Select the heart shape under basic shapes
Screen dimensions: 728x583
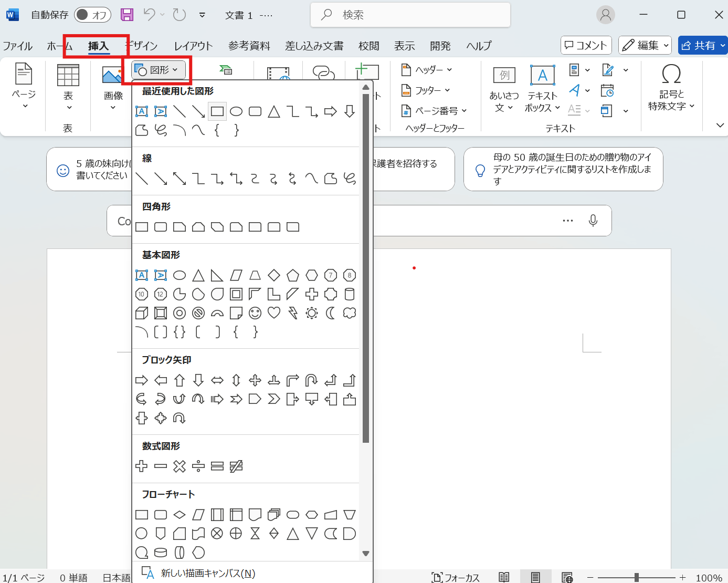(x=273, y=313)
